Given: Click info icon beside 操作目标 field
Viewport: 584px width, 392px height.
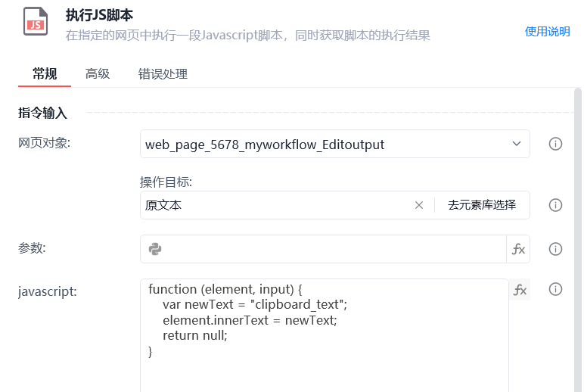Looking at the screenshot, I should pyautogui.click(x=555, y=205).
